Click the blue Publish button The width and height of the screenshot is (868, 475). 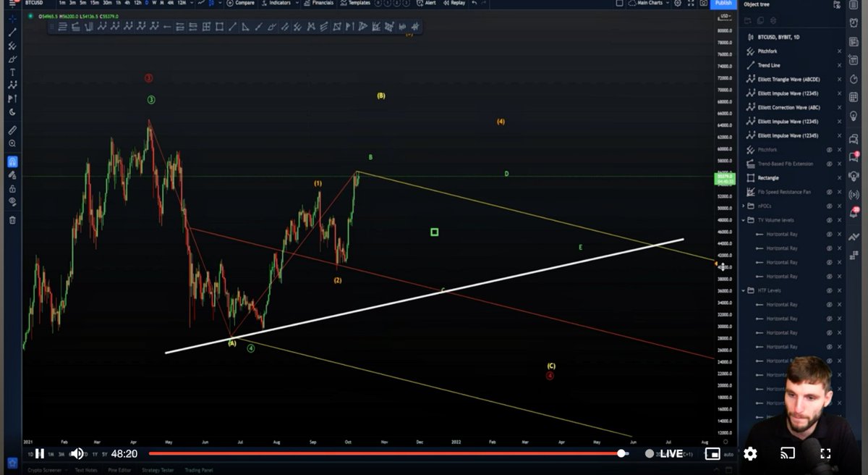(724, 3)
